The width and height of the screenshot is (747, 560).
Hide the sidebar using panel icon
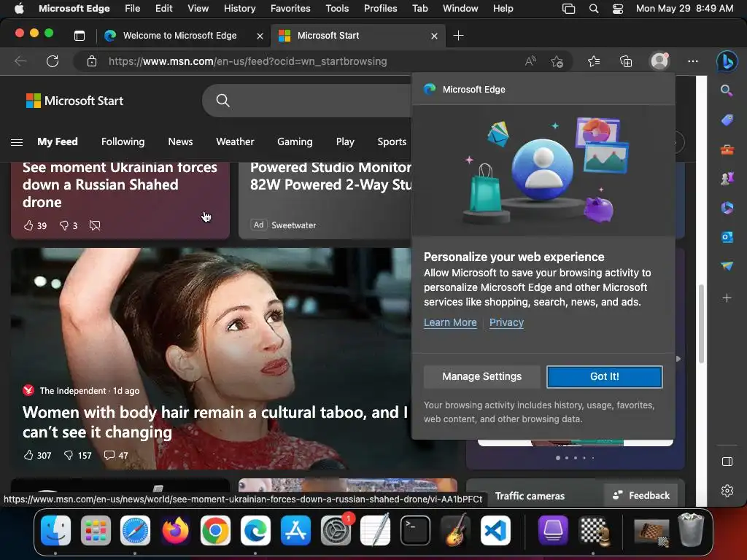[x=727, y=462]
